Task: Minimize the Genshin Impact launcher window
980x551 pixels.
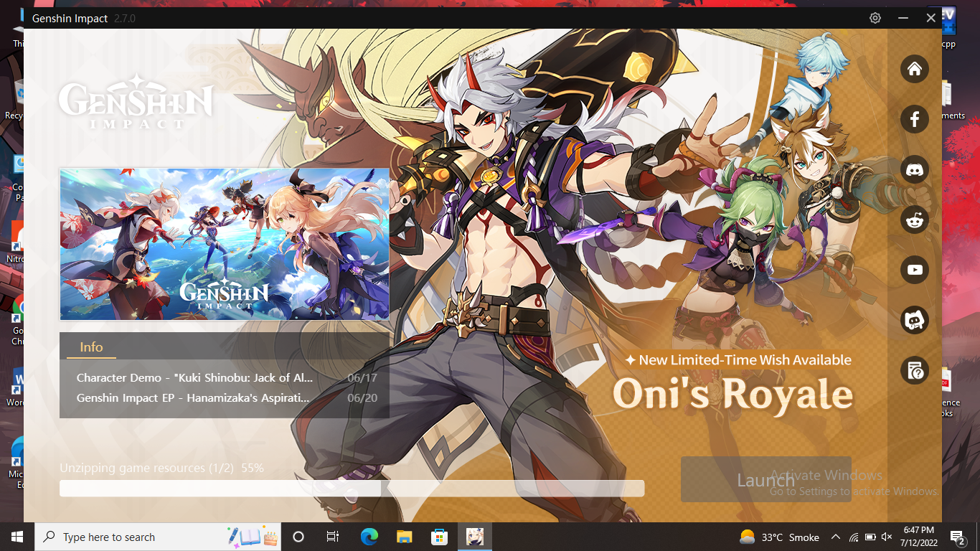Action: point(903,18)
